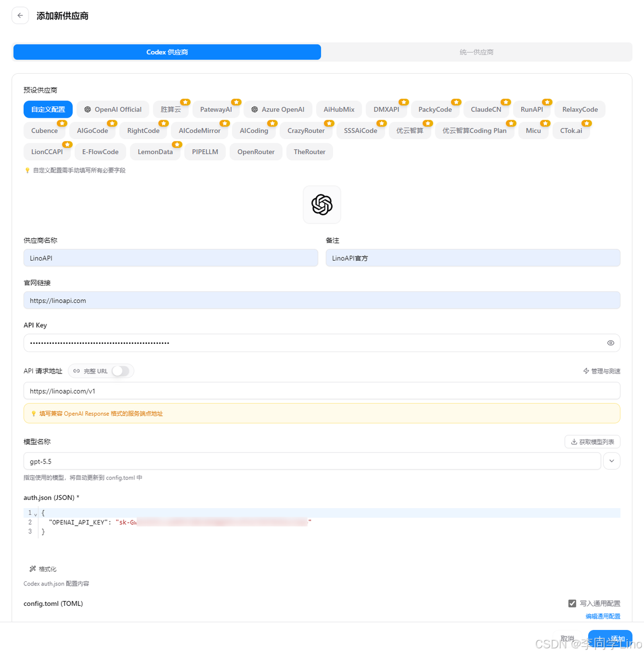Select the OpenAI Official preset

click(x=113, y=110)
